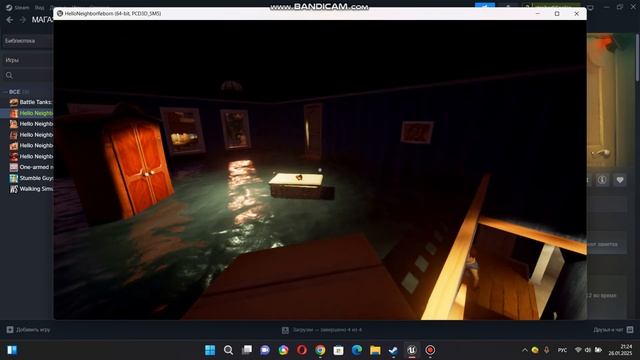Click the Steam library page scrollbar
The height and width of the screenshot is (360, 640).
(638, 57)
